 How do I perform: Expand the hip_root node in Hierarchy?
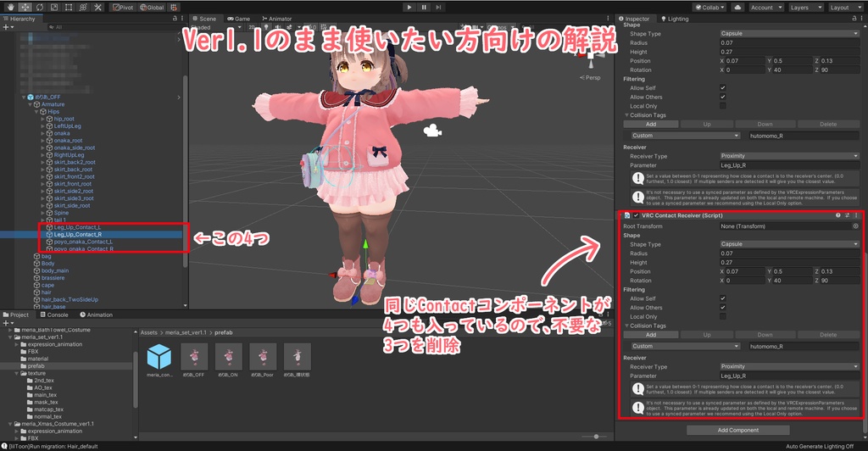coord(43,119)
